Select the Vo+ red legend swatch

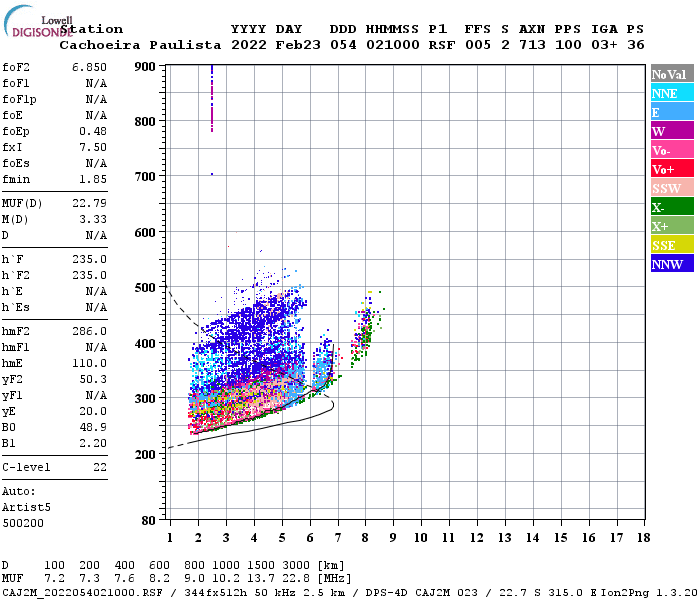pyautogui.click(x=672, y=169)
